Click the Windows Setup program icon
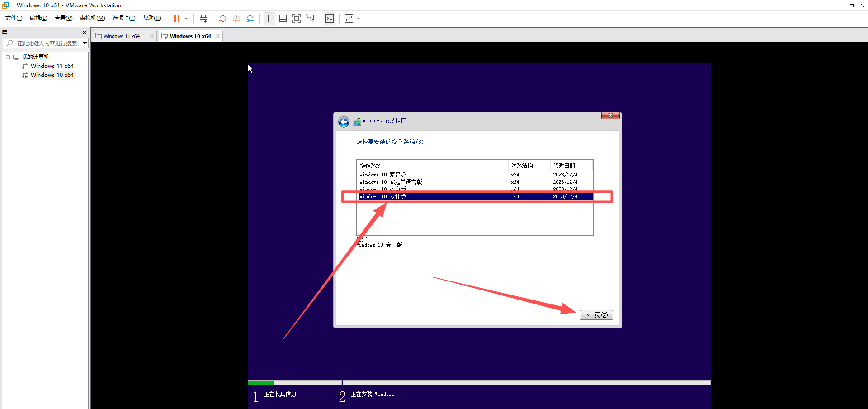The image size is (868, 409). (357, 121)
